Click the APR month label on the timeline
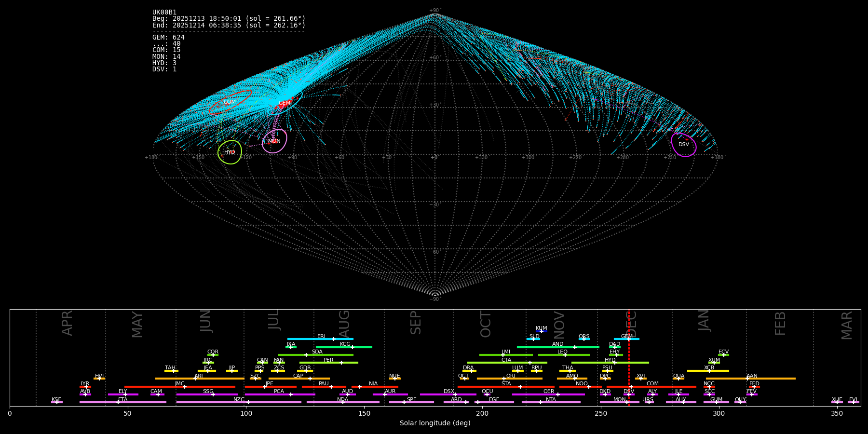The height and width of the screenshot is (434, 868). point(67,323)
